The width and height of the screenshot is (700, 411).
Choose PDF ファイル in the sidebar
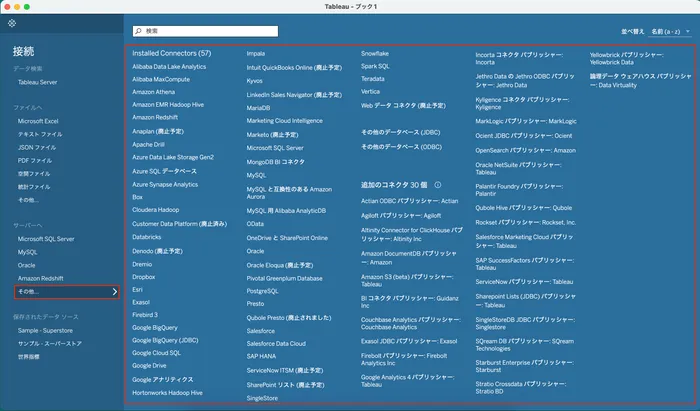35,160
